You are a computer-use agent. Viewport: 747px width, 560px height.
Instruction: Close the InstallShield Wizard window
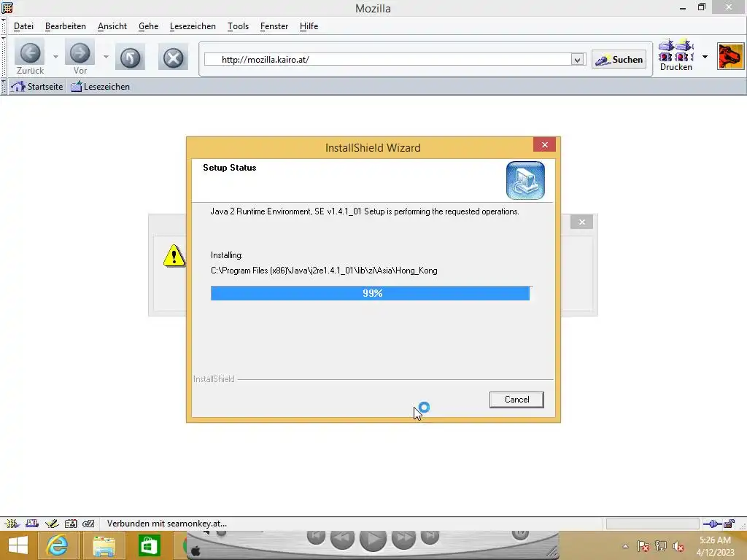click(x=544, y=145)
